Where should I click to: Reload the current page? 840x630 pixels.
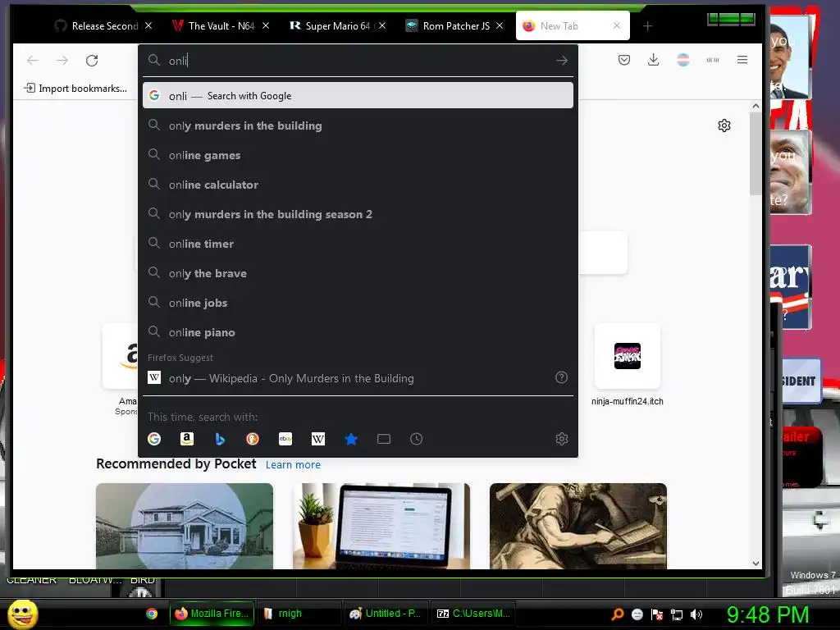click(x=92, y=61)
